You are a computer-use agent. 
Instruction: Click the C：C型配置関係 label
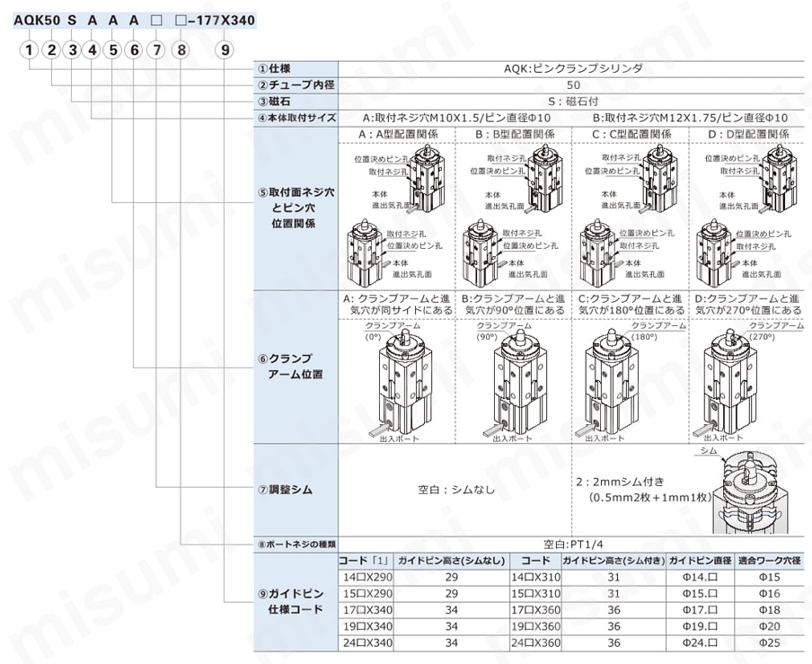click(631, 134)
